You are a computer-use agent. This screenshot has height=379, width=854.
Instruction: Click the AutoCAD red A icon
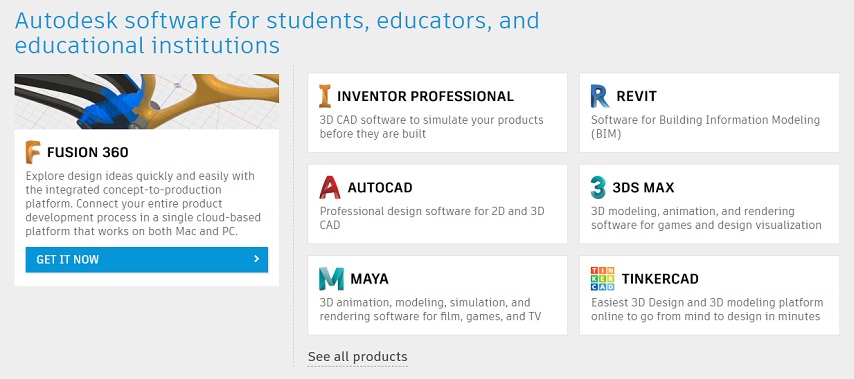click(x=330, y=187)
